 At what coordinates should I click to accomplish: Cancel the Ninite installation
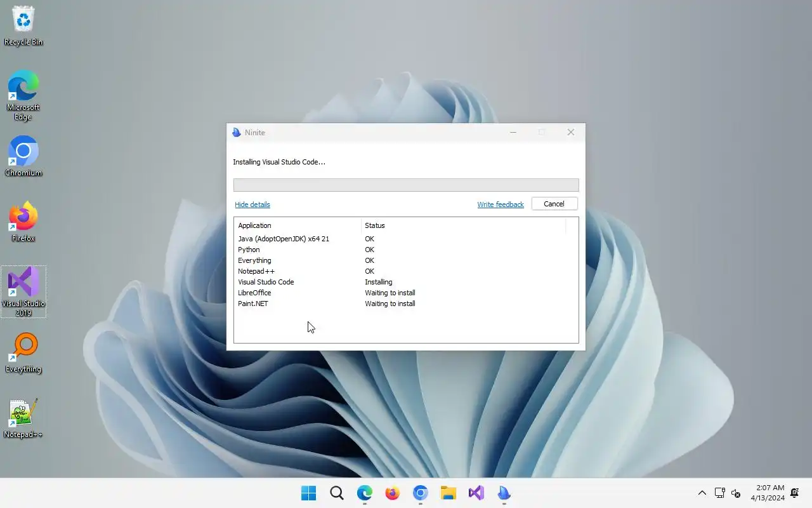(554, 204)
